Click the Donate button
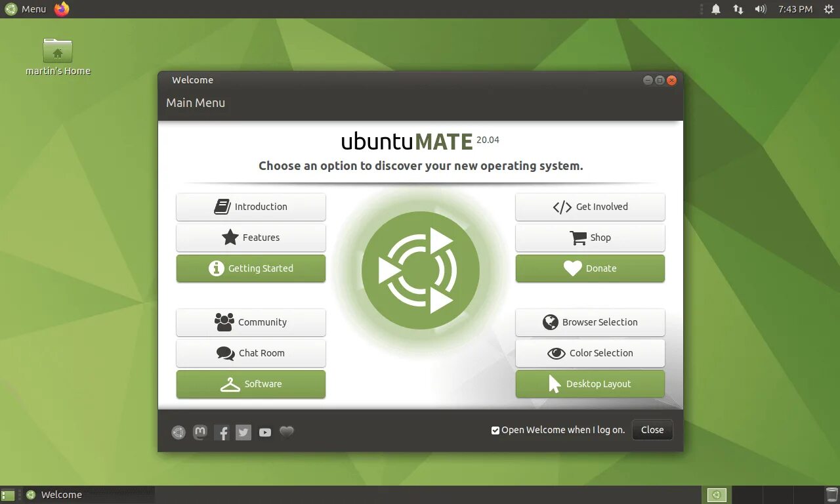The width and height of the screenshot is (840, 504). coord(590,268)
